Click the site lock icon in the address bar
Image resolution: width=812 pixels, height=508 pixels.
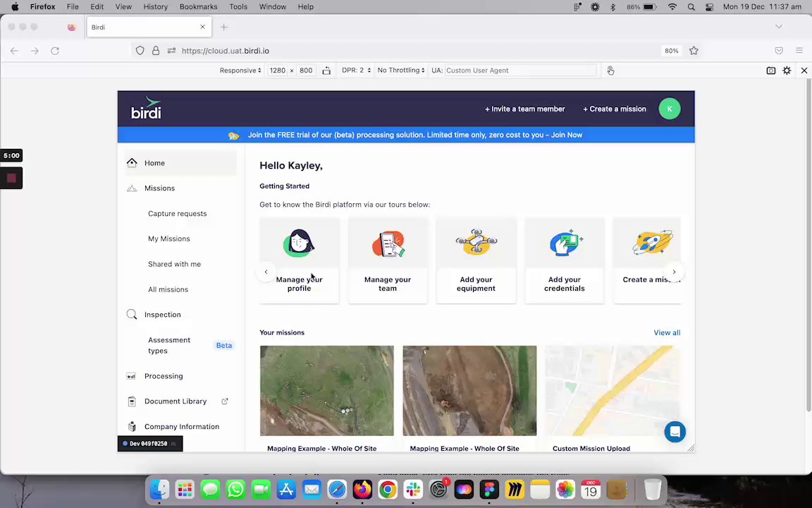155,51
